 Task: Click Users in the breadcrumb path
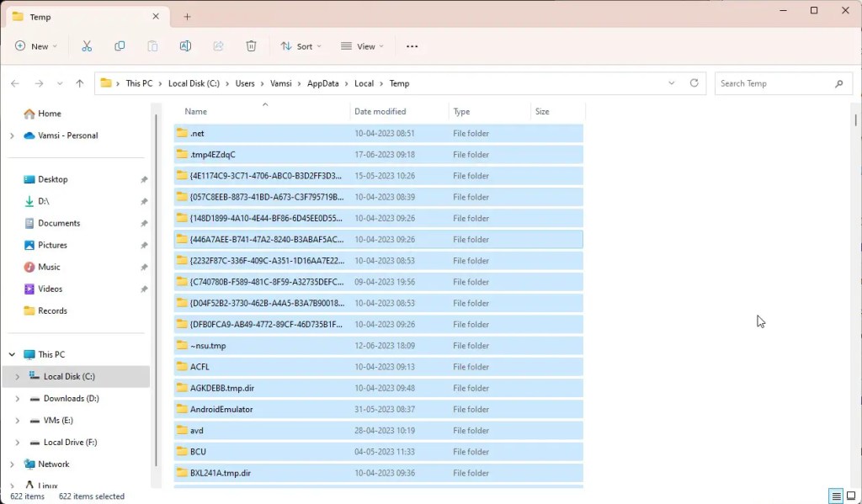coord(245,83)
